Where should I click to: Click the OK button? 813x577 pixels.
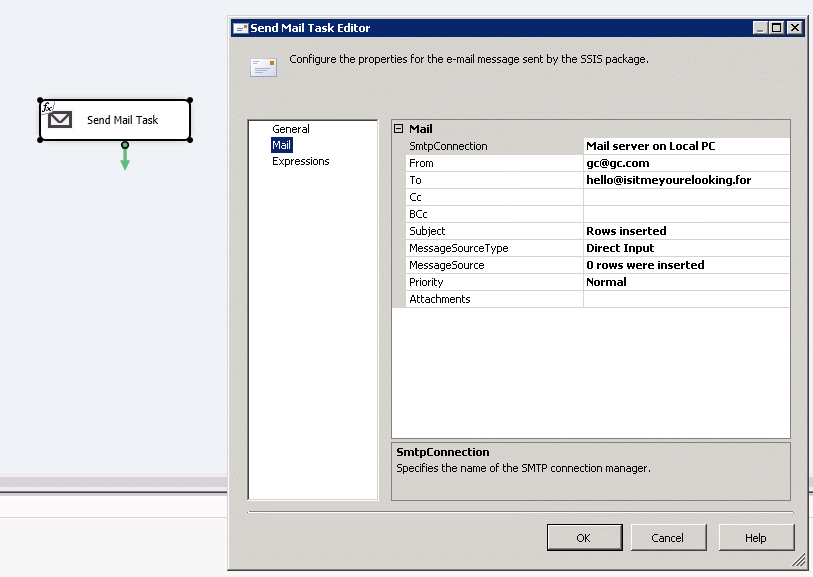tap(584, 538)
